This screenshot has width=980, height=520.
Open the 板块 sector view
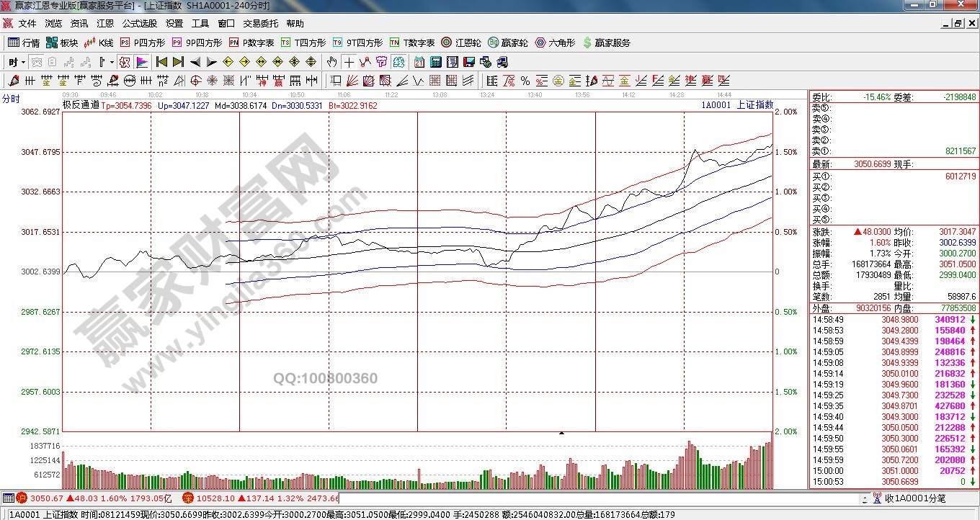pos(62,43)
